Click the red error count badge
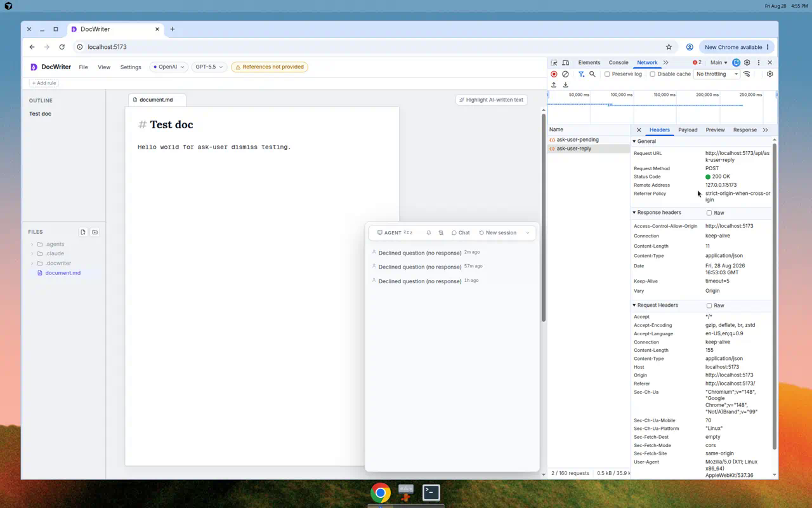This screenshot has width=812, height=508. coord(697,63)
